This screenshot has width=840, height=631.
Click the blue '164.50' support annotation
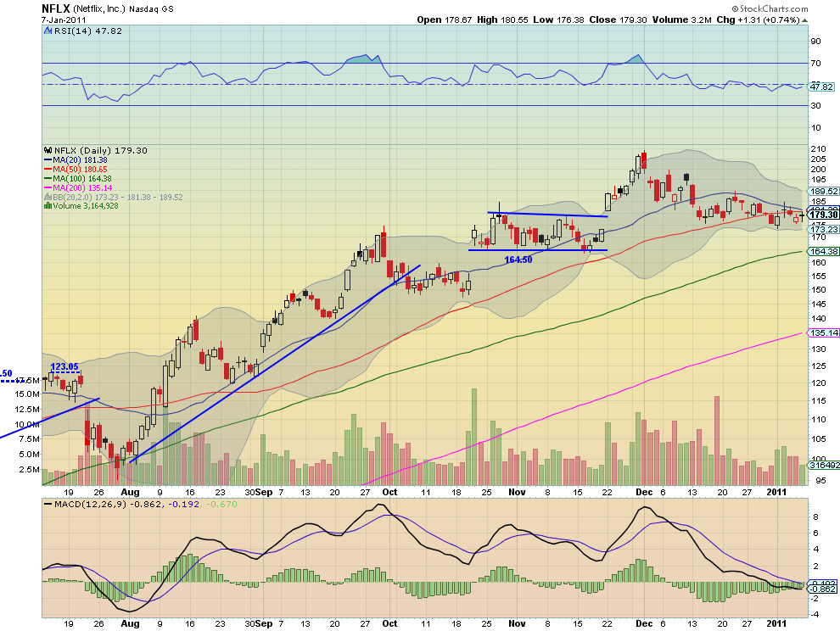click(x=518, y=260)
